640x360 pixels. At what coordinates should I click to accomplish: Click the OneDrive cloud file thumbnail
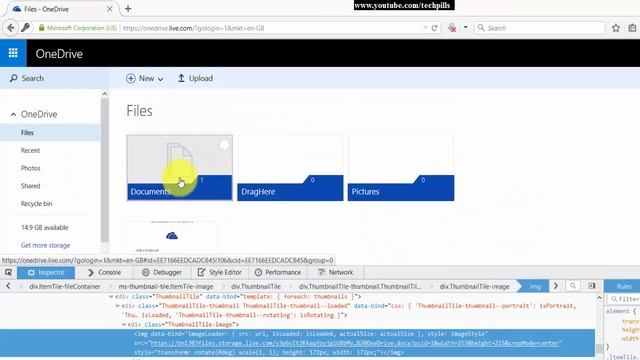pos(172,237)
